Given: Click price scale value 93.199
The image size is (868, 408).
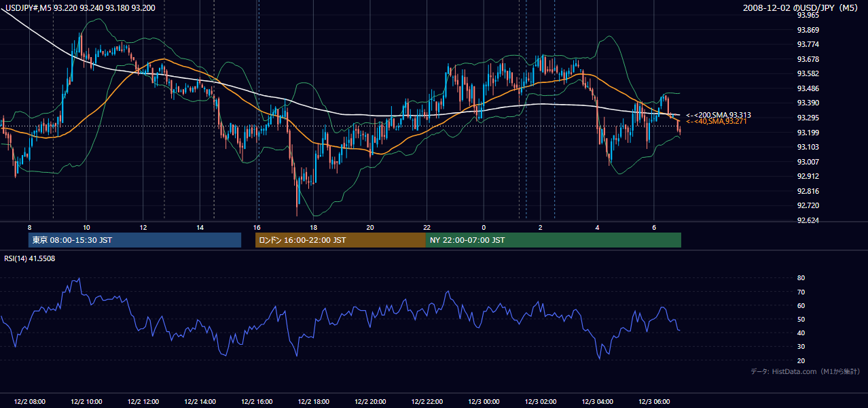Looking at the screenshot, I should (808, 132).
